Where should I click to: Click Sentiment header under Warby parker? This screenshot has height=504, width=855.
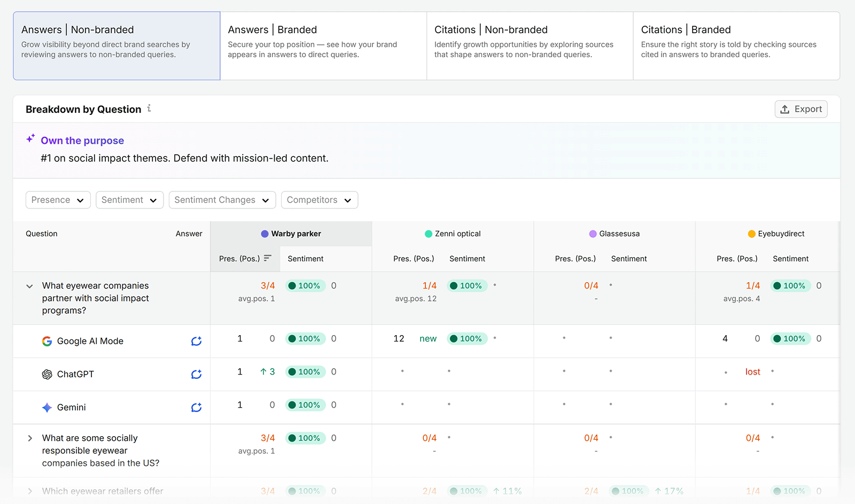point(306,259)
